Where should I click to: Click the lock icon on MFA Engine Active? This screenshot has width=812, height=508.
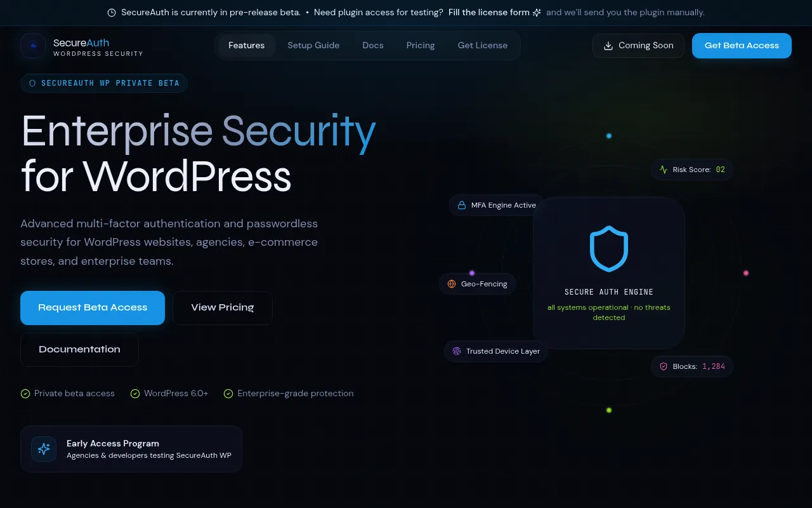click(x=462, y=205)
